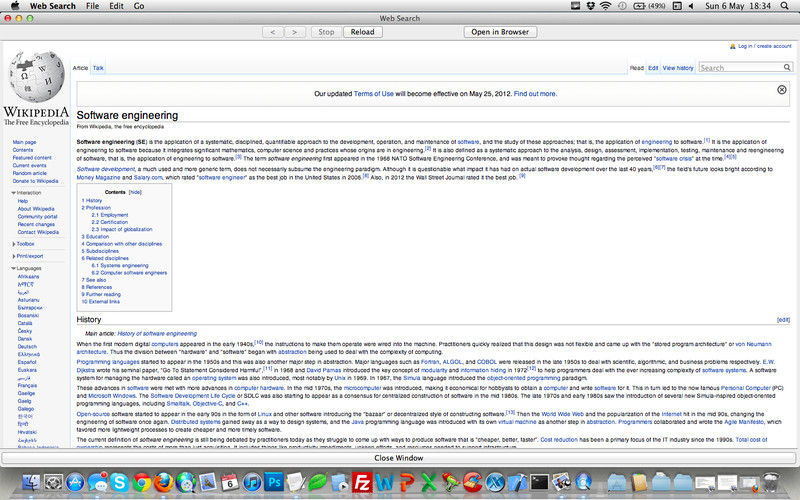
Task: Open the Apple menu
Action: point(15,6)
